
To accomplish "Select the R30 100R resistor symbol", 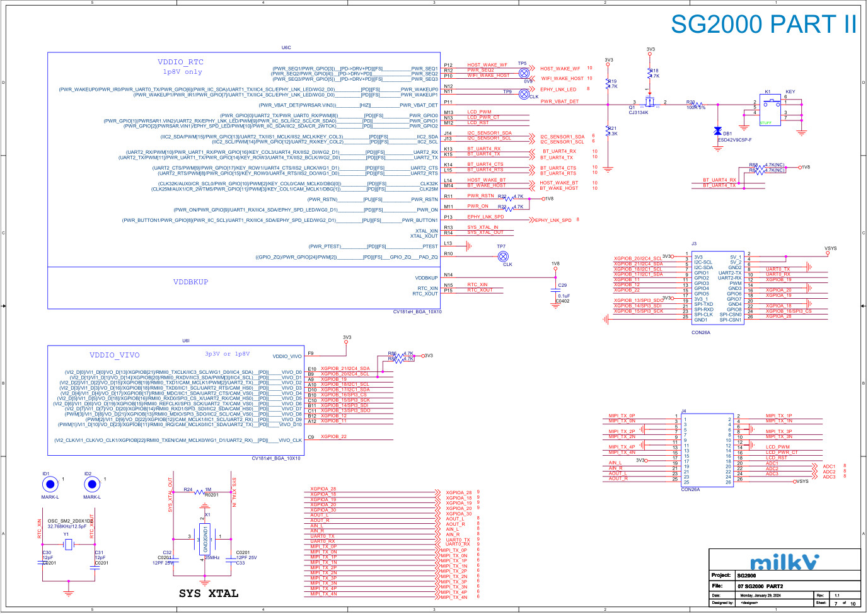I will 696,105.
